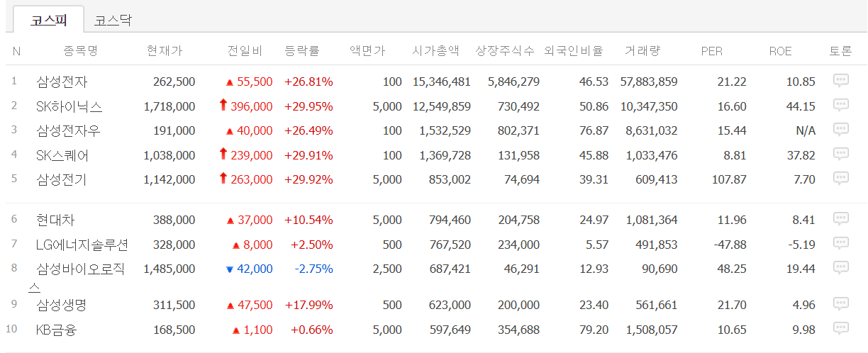
Task: Click the 거래량 column header
Action: pos(642,51)
